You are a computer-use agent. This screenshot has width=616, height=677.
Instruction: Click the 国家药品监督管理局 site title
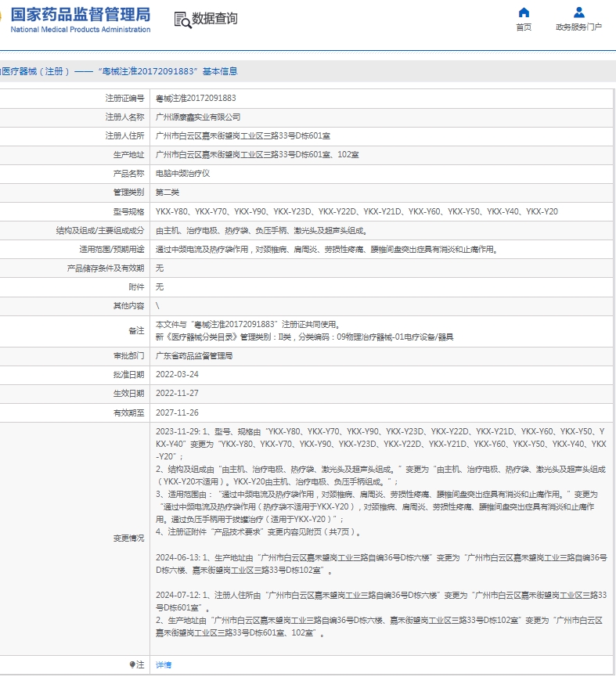pos(81,14)
